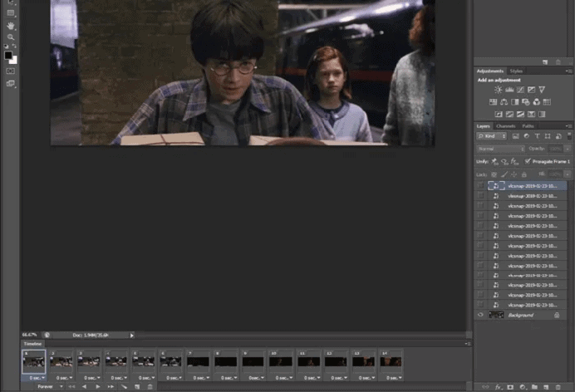Hide the Background layer via eye icon

click(480, 316)
